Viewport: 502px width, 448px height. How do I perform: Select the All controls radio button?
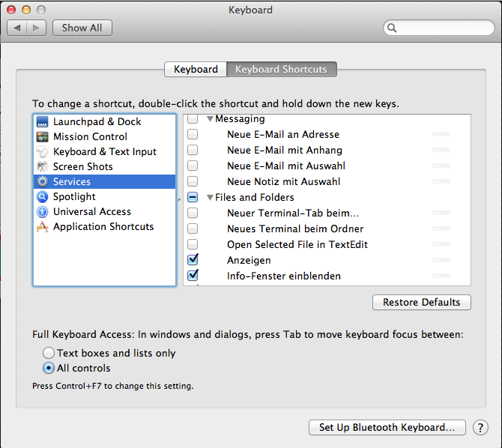click(49, 368)
